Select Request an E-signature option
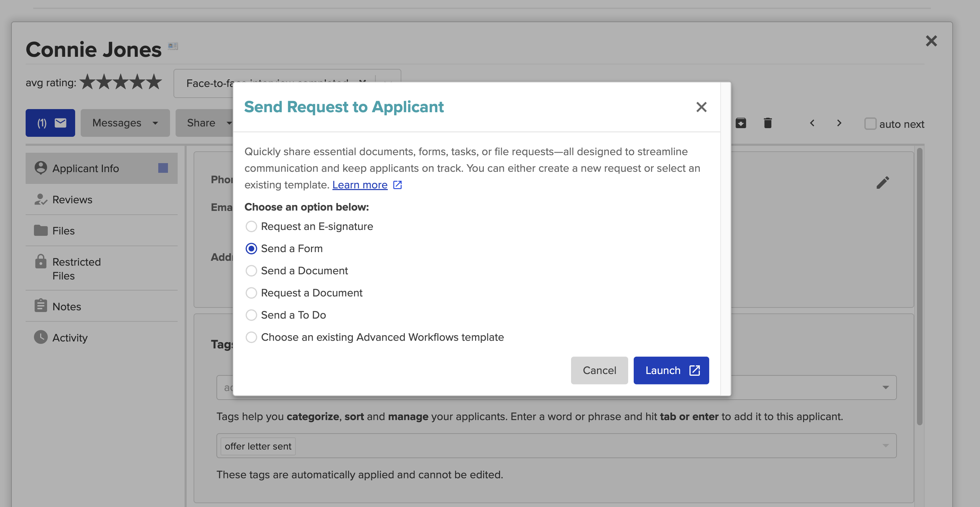The width and height of the screenshot is (980, 507). coord(251,226)
